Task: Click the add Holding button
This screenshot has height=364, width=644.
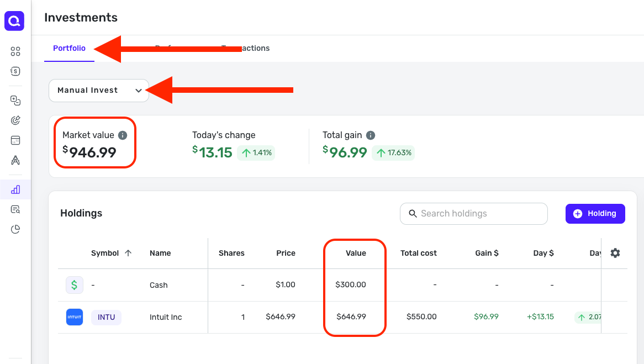Action: [x=595, y=214]
